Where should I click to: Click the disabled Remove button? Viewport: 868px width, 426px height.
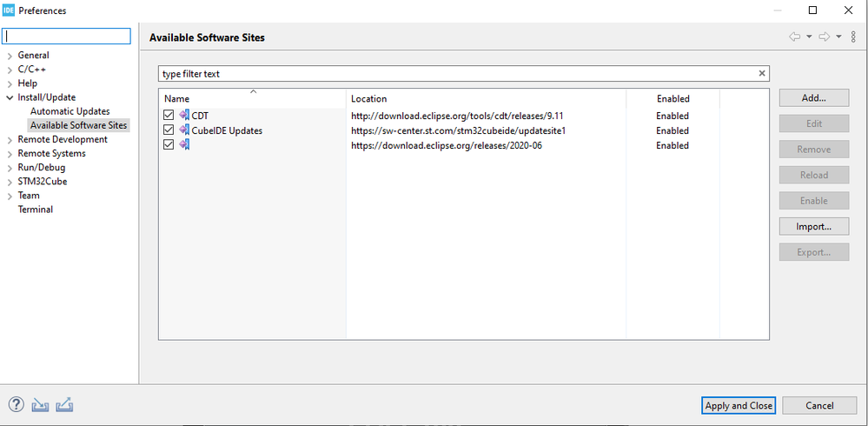pyautogui.click(x=814, y=150)
